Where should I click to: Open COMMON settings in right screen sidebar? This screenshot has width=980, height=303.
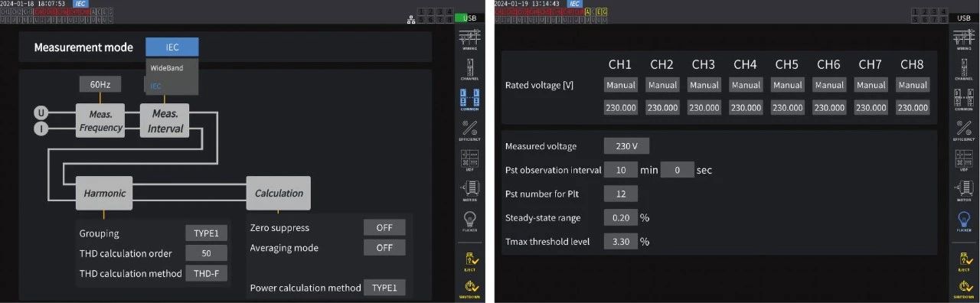pyautogui.click(x=964, y=99)
